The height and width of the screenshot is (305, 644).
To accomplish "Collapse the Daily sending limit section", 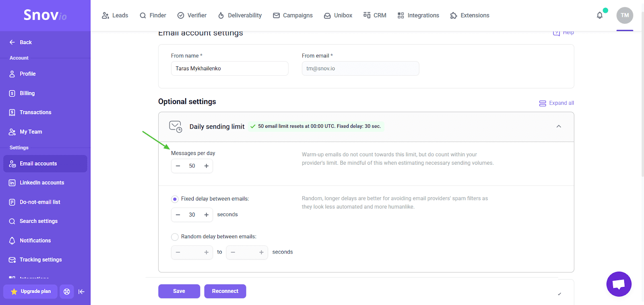I will [559, 127].
